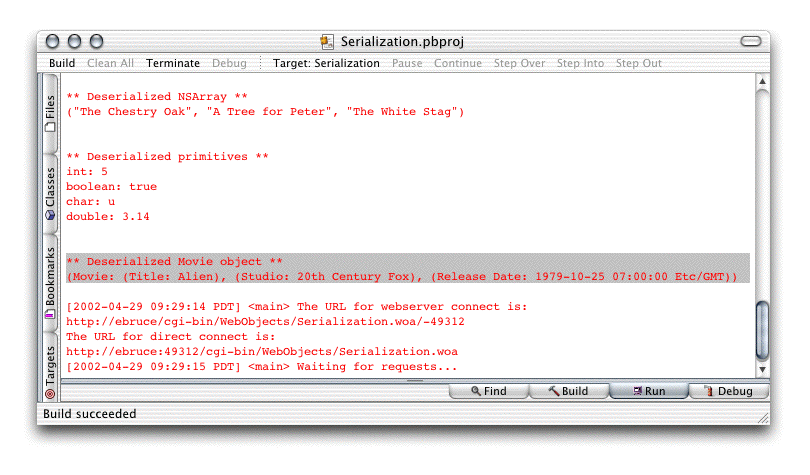Viewport: 810px width, 475px height.
Task: Open the Files sidebar tab
Action: tap(50, 113)
